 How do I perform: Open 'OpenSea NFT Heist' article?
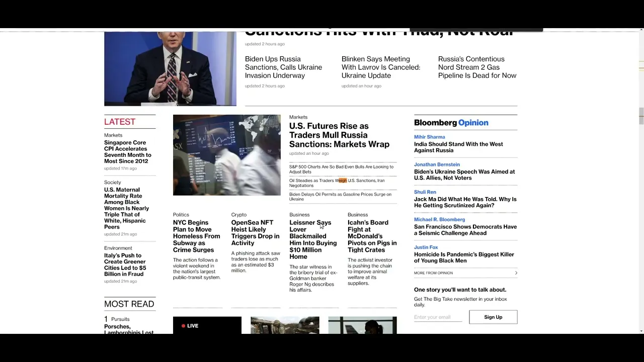pyautogui.click(x=255, y=232)
